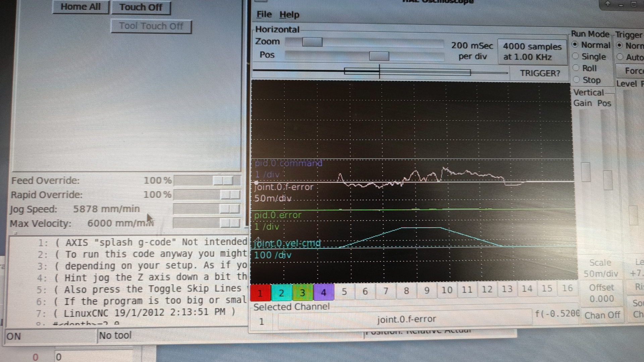Click the horizontal Pos slider handle
Screen dimensions: 644x362
pyautogui.click(x=379, y=56)
